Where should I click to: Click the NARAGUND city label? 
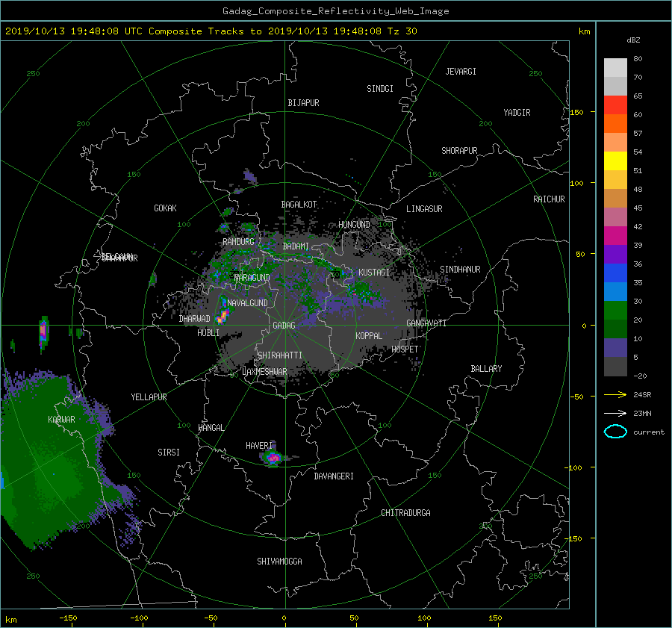click(x=252, y=278)
